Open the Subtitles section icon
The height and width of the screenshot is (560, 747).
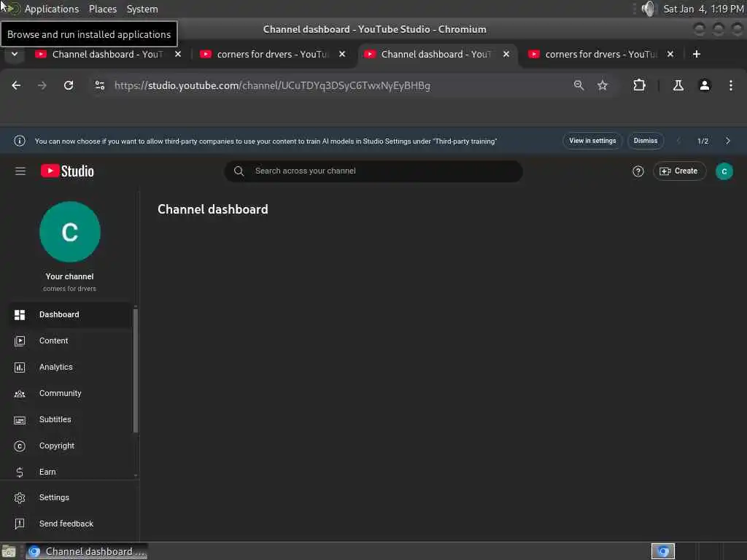[20, 420]
